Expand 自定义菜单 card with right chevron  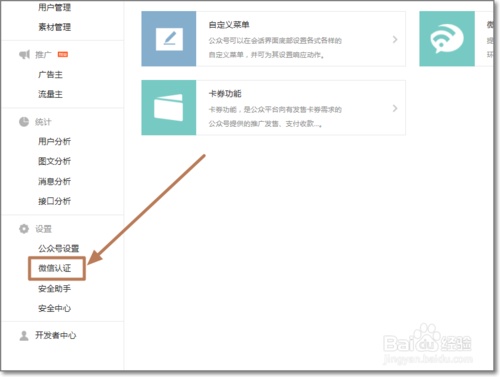click(x=395, y=39)
